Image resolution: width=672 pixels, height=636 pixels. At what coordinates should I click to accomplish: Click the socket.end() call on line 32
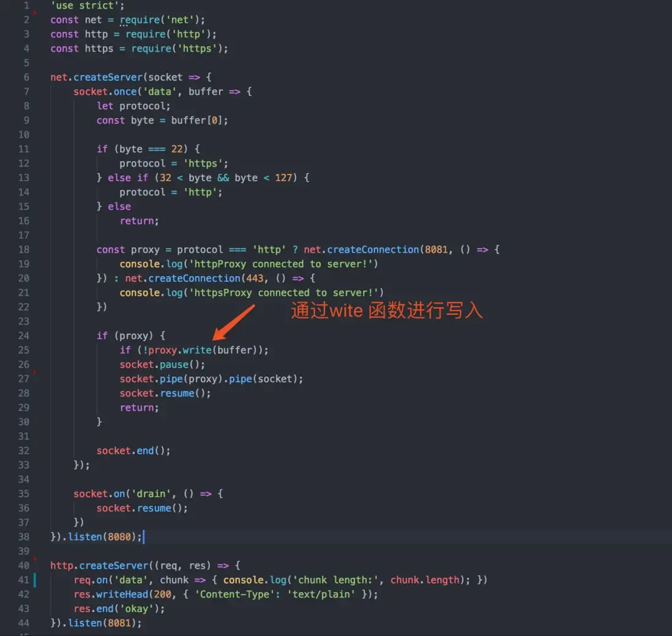[133, 451]
